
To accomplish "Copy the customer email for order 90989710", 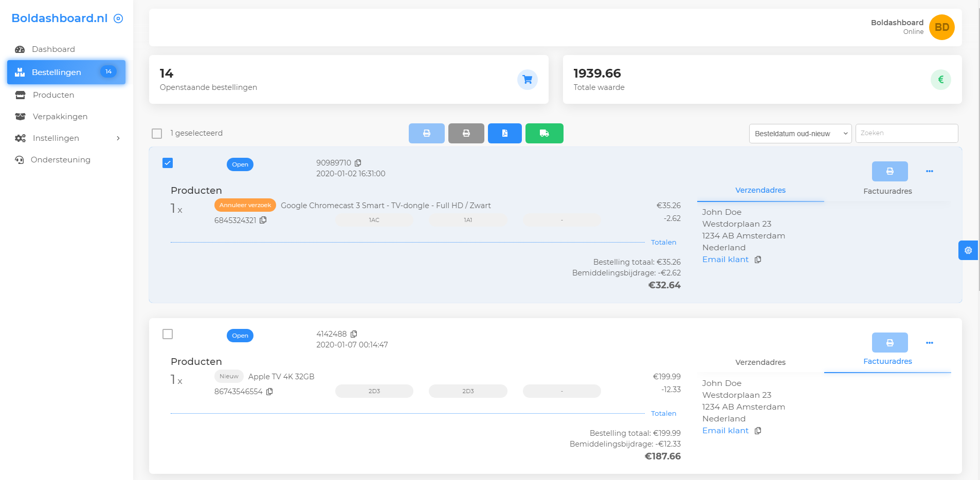I will pyautogui.click(x=758, y=260).
